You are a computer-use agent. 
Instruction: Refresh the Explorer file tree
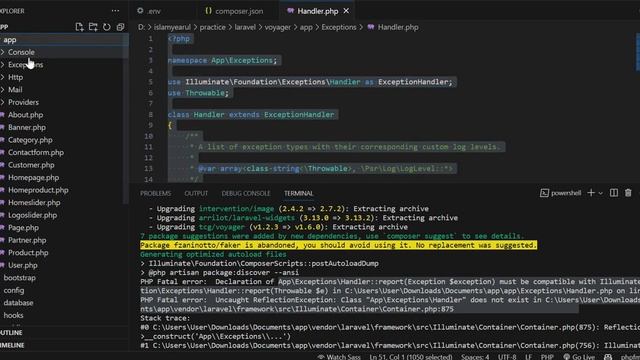click(107, 27)
